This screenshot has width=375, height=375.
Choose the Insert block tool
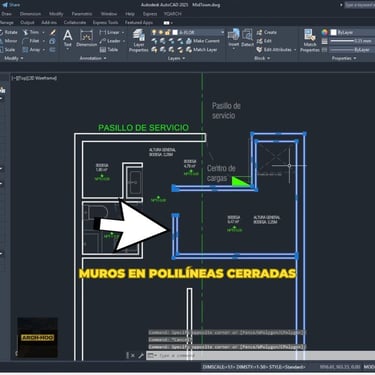coord(234,38)
